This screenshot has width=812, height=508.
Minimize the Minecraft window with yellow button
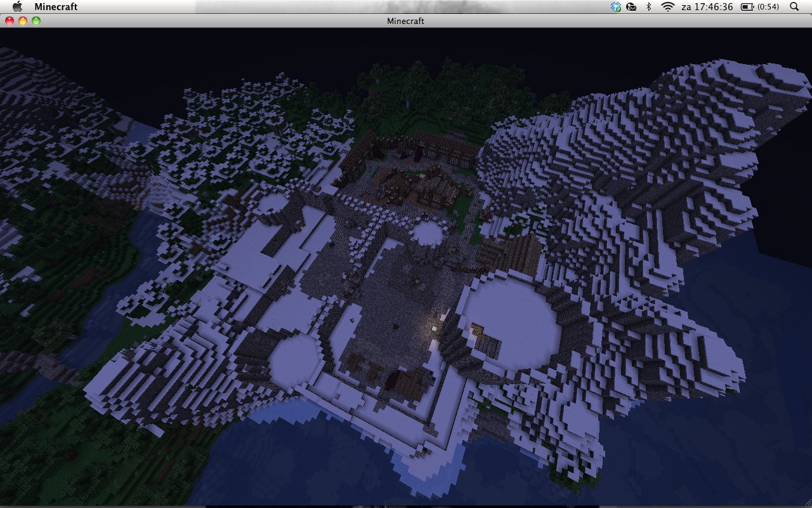(x=24, y=20)
